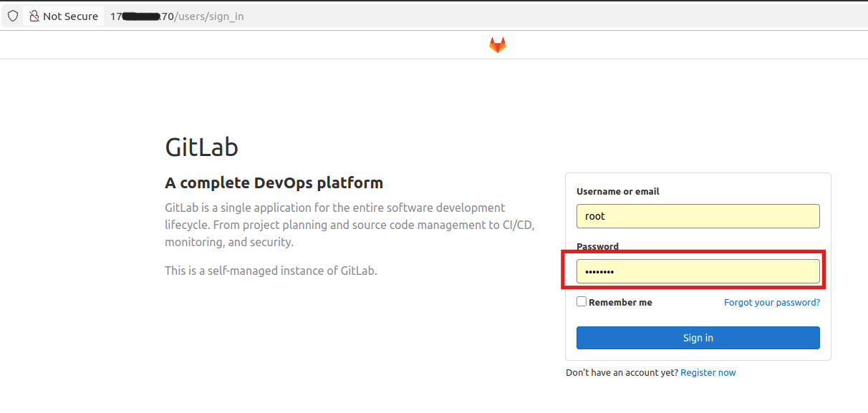Follow the Register now link
Screen dimensions: 868x413
[708, 372]
